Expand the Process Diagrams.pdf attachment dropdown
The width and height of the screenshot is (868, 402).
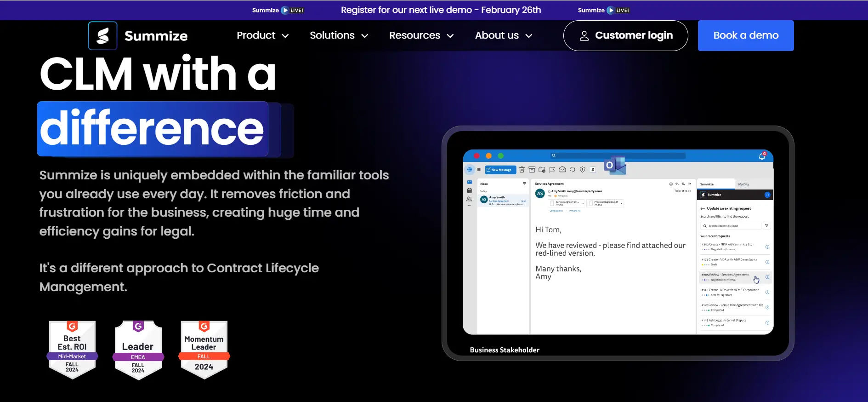[622, 203]
